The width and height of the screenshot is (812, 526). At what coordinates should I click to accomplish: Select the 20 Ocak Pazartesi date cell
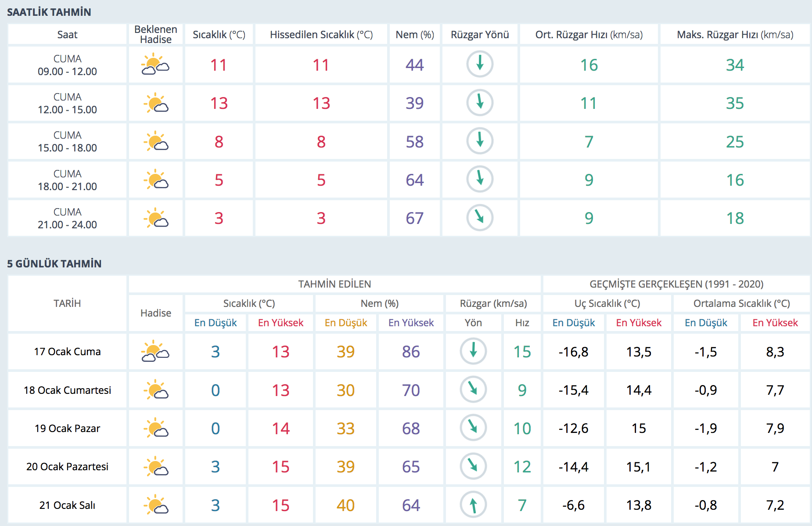(x=67, y=467)
